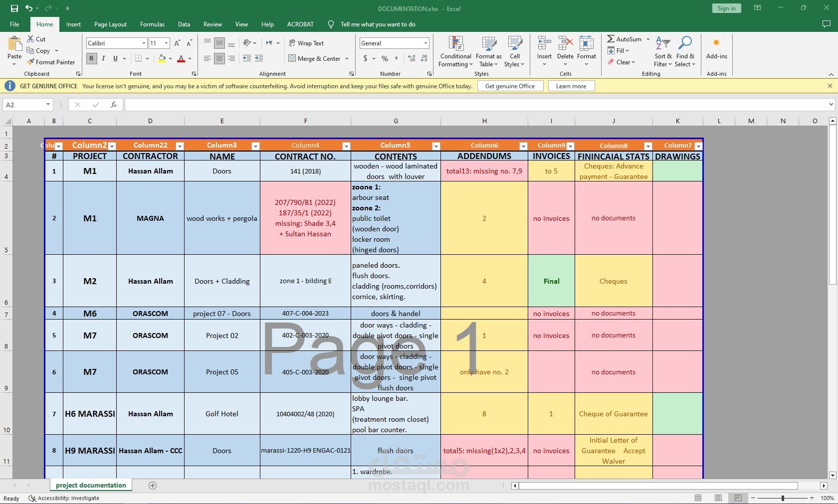This screenshot has width=838, height=504.
Task: Open the font size dropdown
Action: coord(166,43)
